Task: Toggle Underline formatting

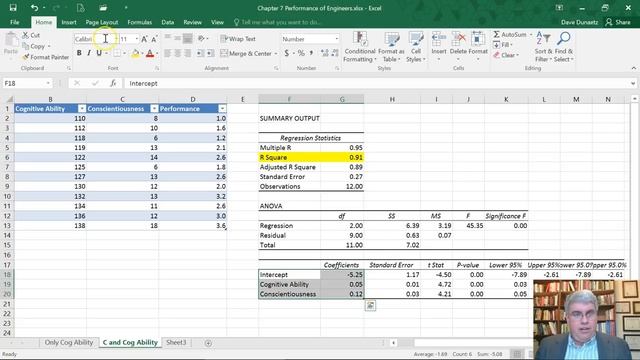Action: pyautogui.click(x=99, y=53)
